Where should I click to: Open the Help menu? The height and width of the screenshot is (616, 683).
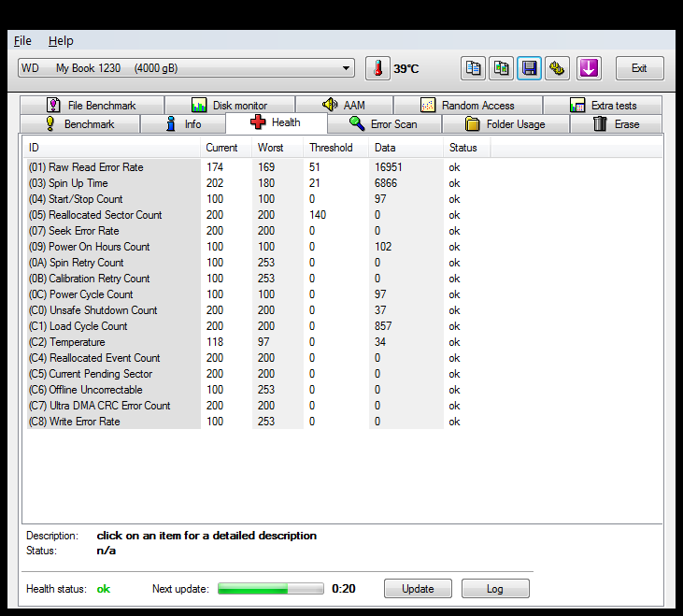click(61, 41)
